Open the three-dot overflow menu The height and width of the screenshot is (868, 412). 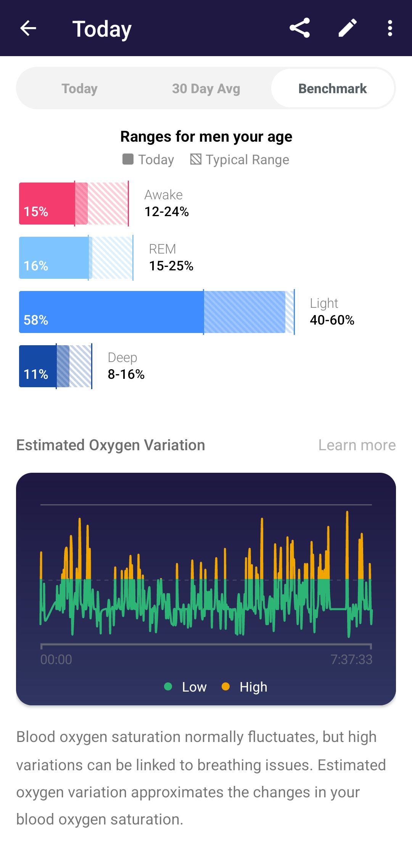tap(389, 28)
